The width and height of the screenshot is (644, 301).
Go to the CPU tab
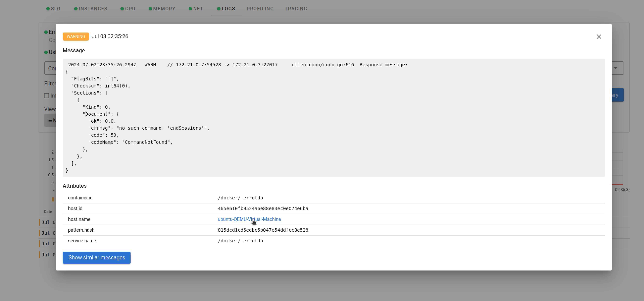point(130,9)
